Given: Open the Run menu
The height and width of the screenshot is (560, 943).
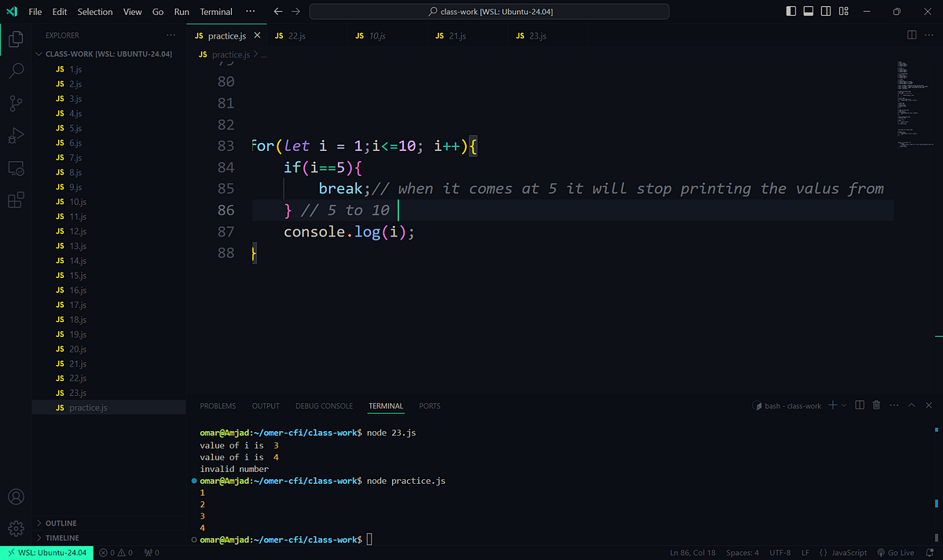Looking at the screenshot, I should coord(182,12).
